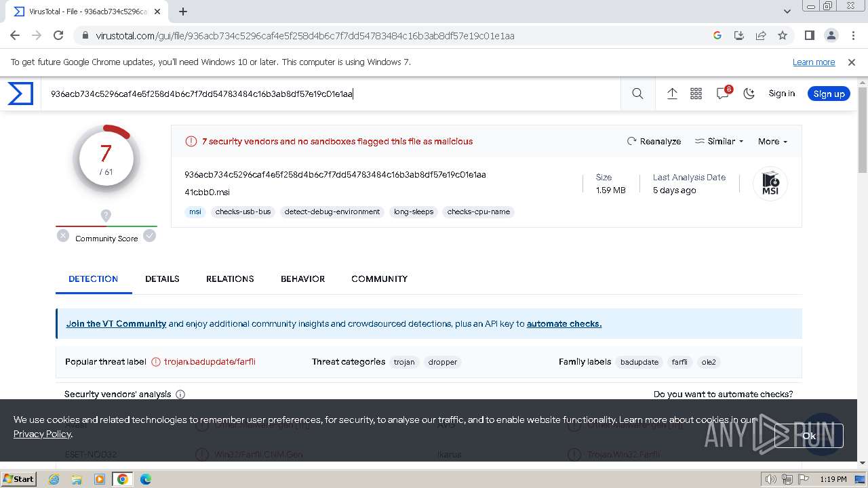Click the badupdate family label chip
Viewport: 868px width, 488px height.
pyautogui.click(x=639, y=362)
